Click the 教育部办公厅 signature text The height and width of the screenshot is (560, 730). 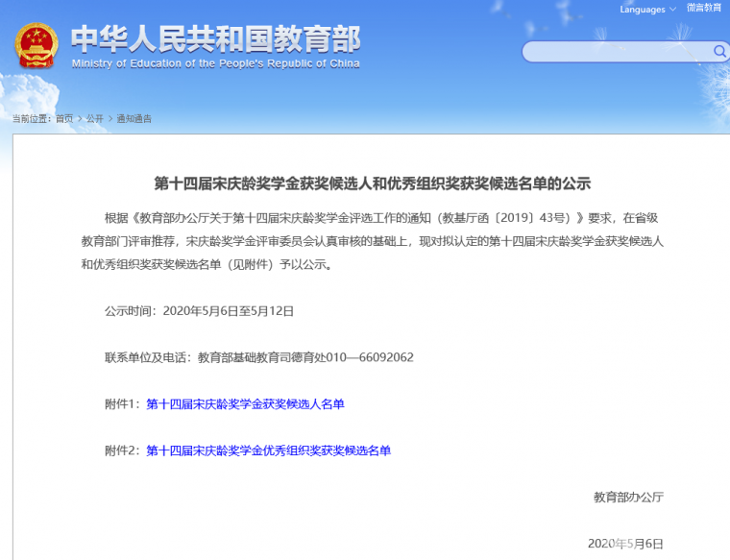coord(628,498)
